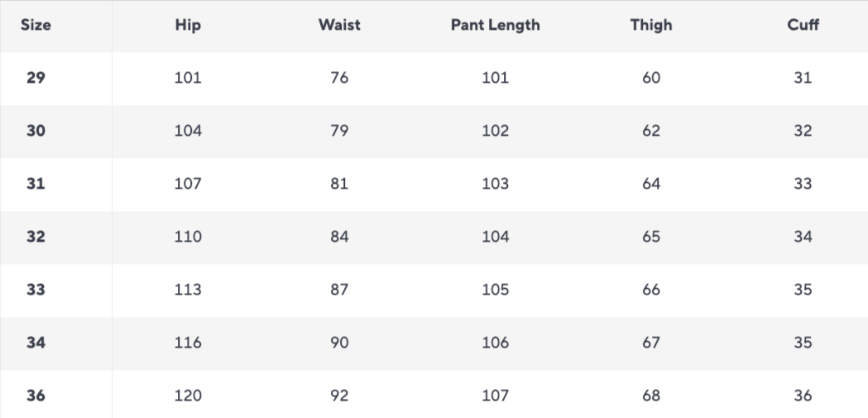Select the Thigh column header

[651, 25]
